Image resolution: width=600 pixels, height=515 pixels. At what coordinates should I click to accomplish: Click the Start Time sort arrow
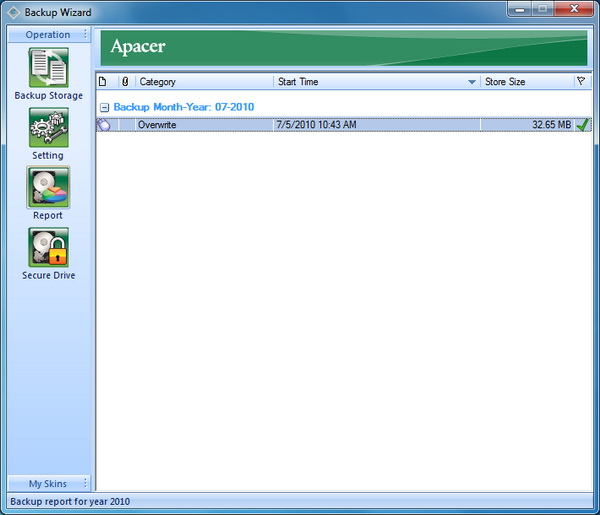click(x=472, y=82)
